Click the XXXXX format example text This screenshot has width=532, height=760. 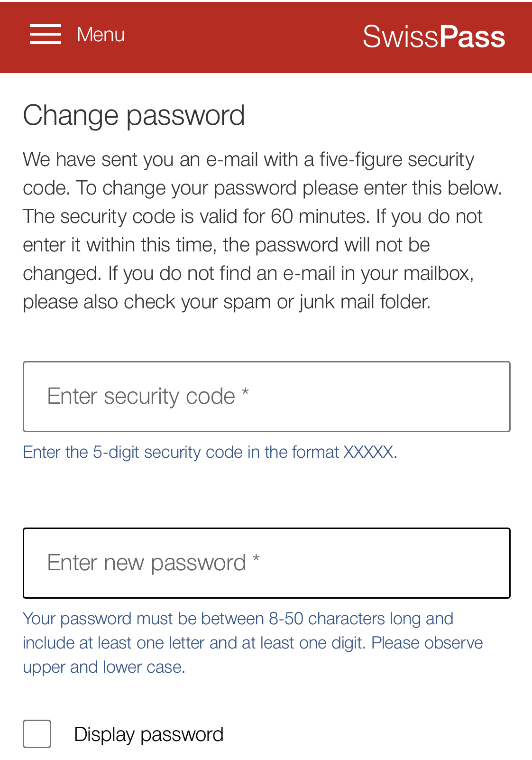click(x=368, y=452)
